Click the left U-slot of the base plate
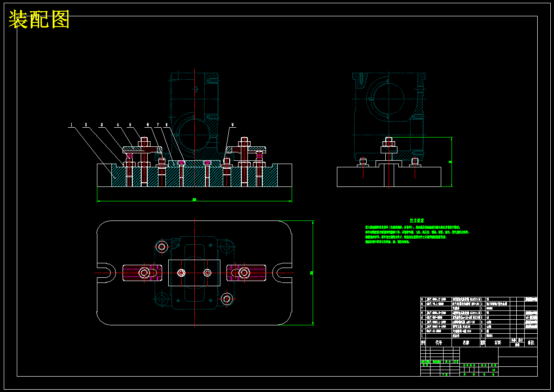Viewport: 554px width, 392px height. [106, 273]
